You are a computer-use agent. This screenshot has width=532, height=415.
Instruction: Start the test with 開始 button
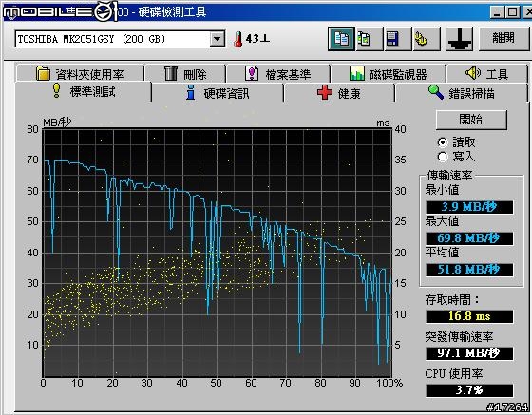coord(471,120)
